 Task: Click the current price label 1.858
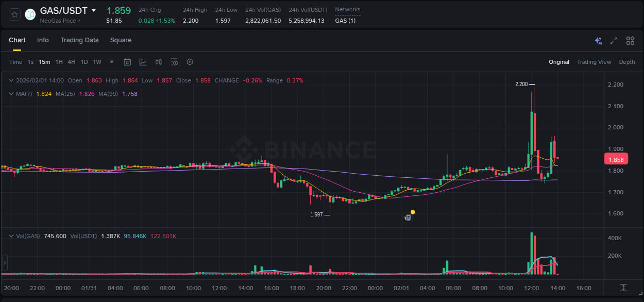(616, 159)
